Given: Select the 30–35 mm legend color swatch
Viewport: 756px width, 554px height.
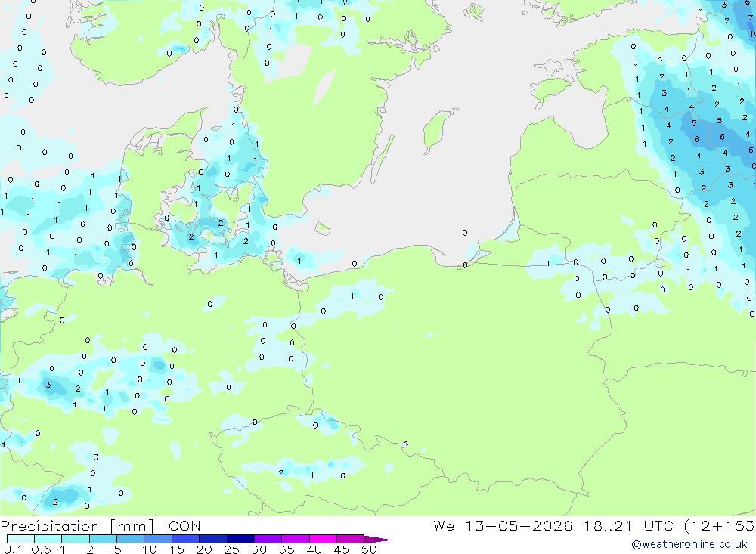Looking at the screenshot, I should [x=268, y=539].
